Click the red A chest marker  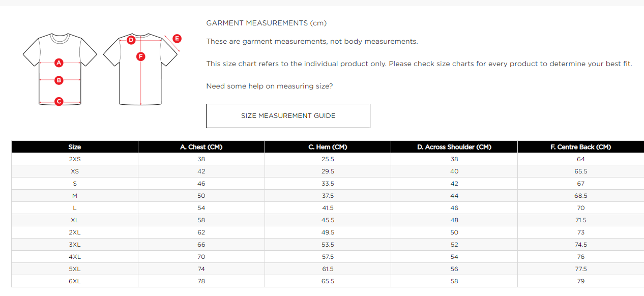[59, 63]
